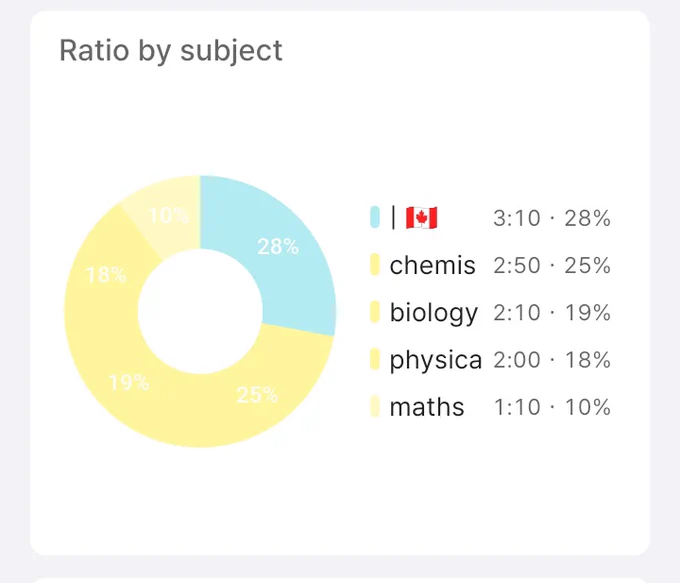Click the Canada flag emoji in legend

421,218
